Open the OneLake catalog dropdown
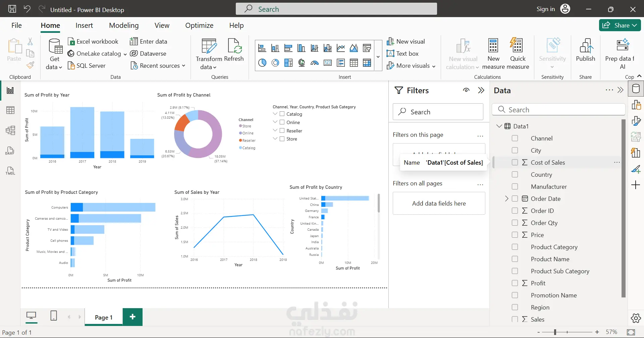This screenshot has width=644, height=338. [125, 54]
